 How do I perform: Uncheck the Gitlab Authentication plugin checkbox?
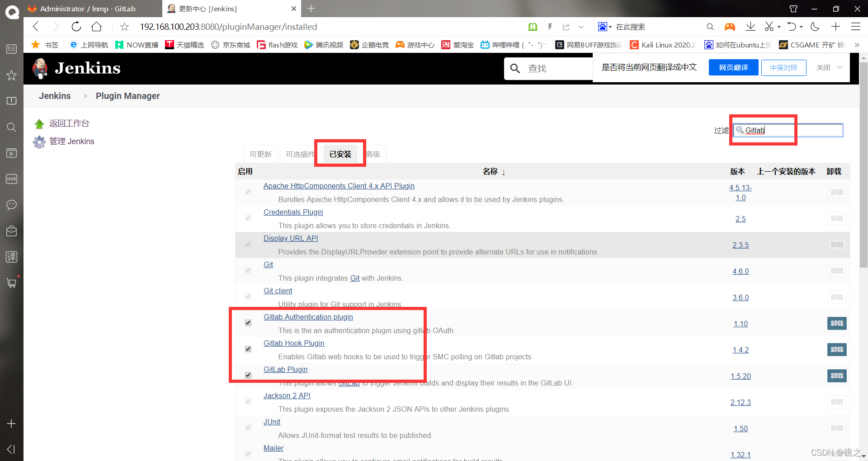click(248, 323)
